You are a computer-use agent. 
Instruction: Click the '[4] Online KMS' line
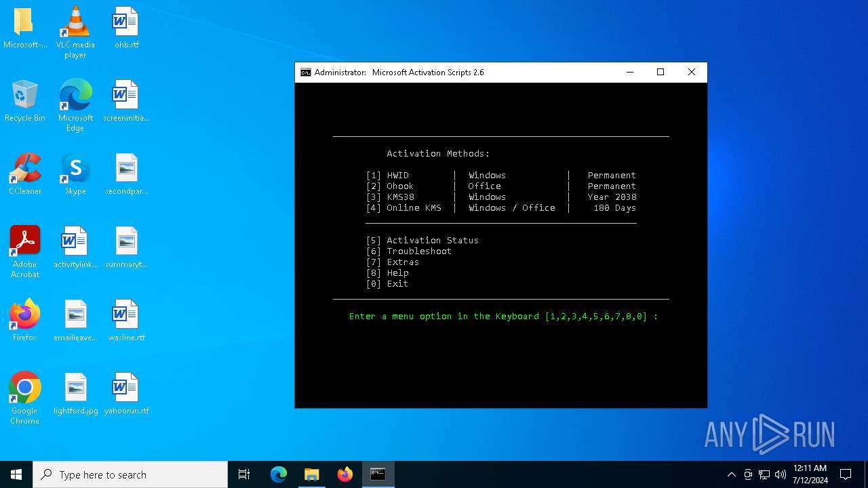tap(501, 208)
